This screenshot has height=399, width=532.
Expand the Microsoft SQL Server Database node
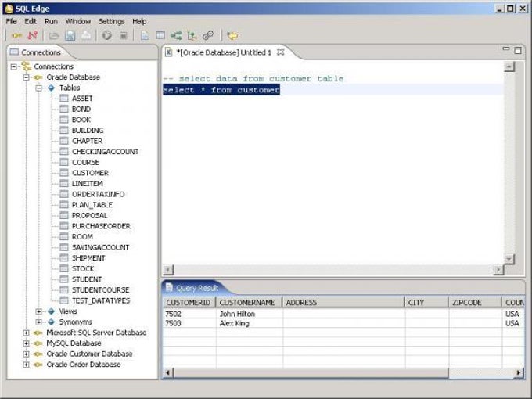[x=26, y=332]
